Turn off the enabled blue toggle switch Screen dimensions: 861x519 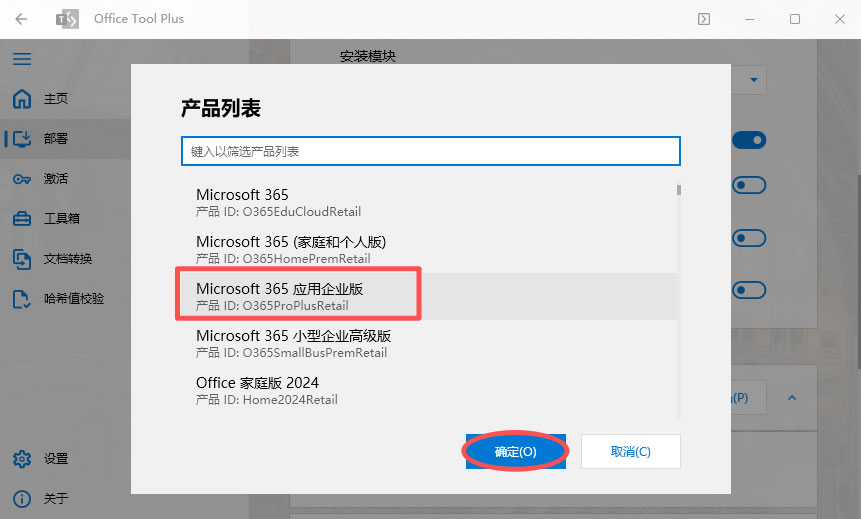(749, 140)
